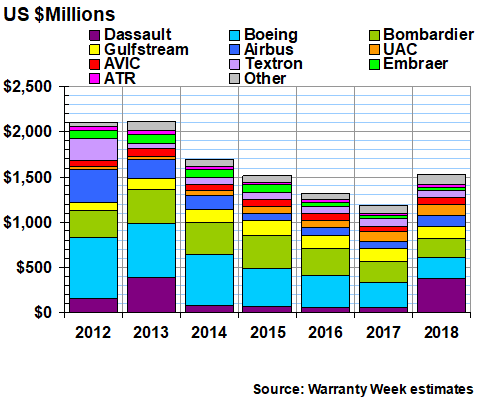Select the ATR legend label
The height and width of the screenshot is (400, 480).
(x=120, y=78)
